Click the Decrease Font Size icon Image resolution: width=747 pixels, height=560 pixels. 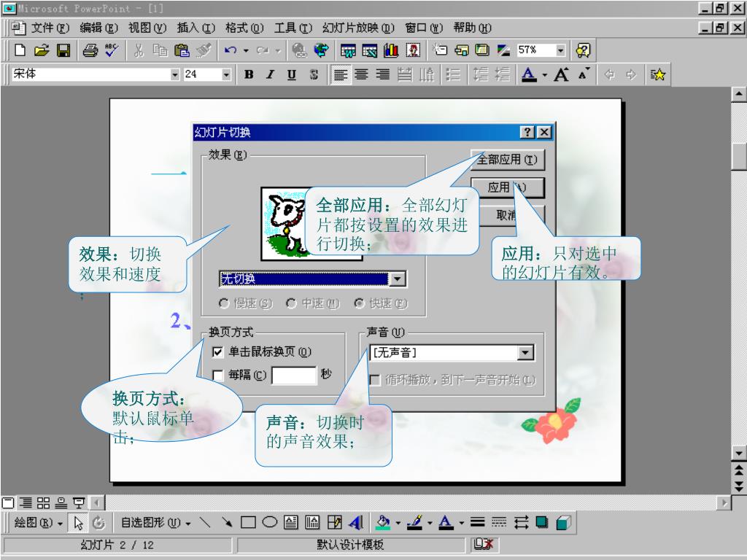pos(584,74)
